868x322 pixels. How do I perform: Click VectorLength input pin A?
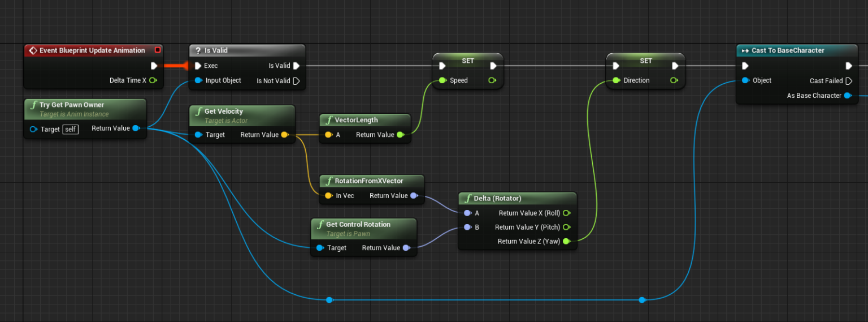coord(328,135)
